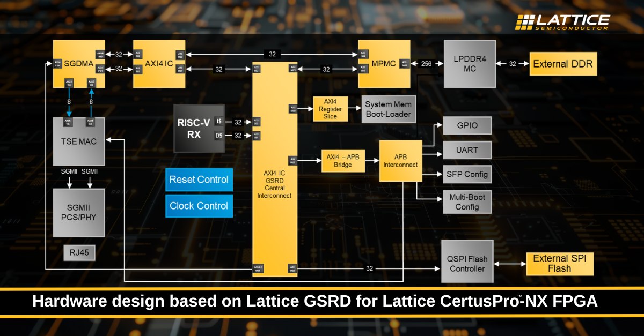This screenshot has width=644, height=336.
Task: Click the AXIS TX port on TSE MAC
Action: point(69,122)
